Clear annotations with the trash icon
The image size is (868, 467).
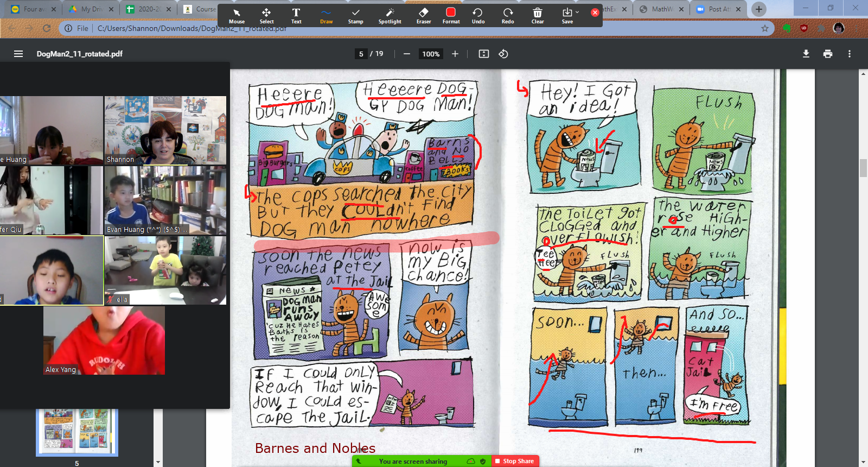pos(538,16)
